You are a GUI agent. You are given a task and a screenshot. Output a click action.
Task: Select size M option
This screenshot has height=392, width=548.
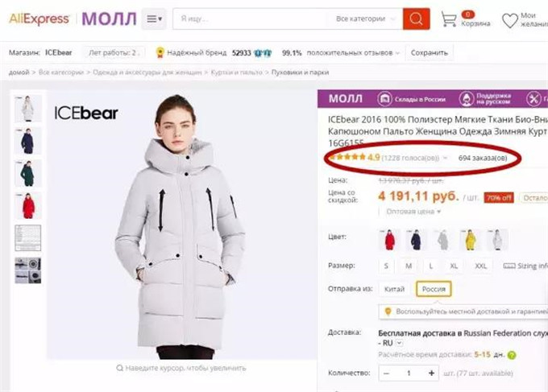(x=409, y=266)
